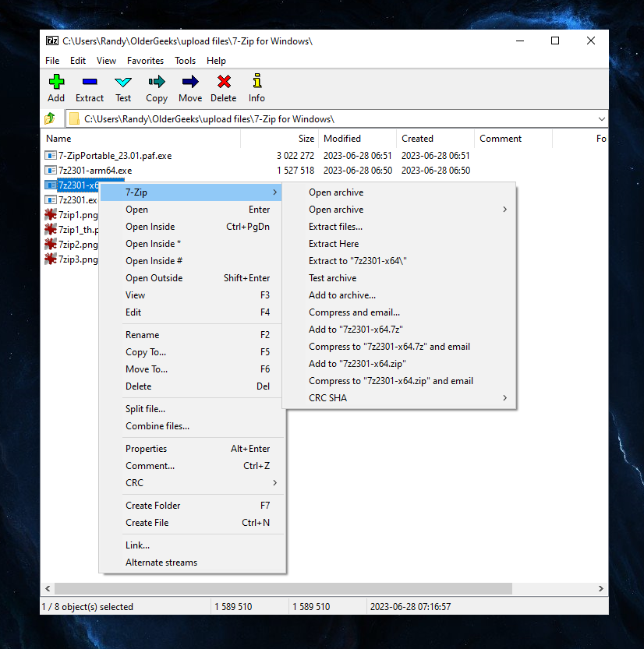Select the 7zip2.png image icon
Viewport: 644px width, 649px height.
click(x=51, y=244)
